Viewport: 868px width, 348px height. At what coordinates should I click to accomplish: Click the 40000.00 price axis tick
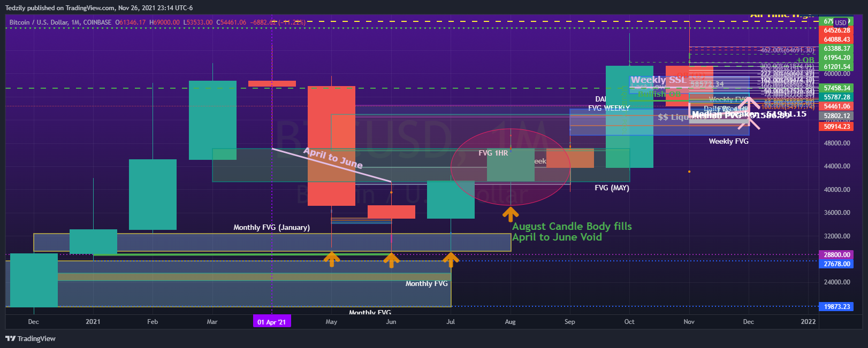click(x=837, y=190)
